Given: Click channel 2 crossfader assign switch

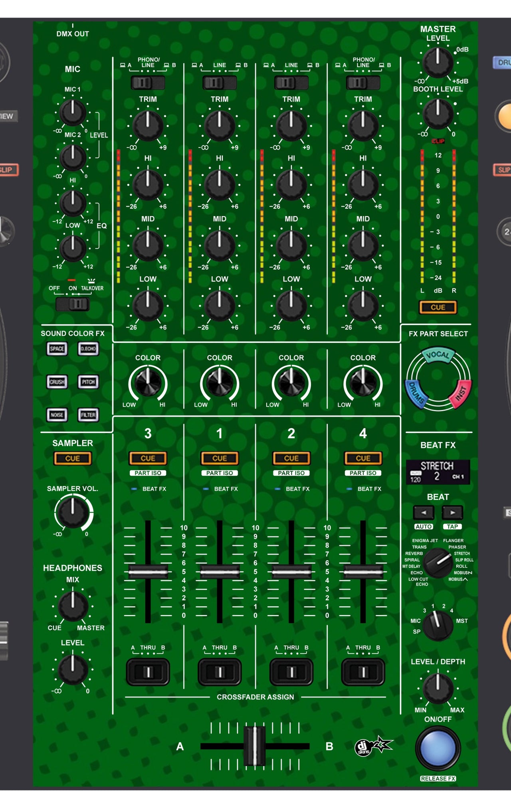Looking at the screenshot, I should point(291,672).
